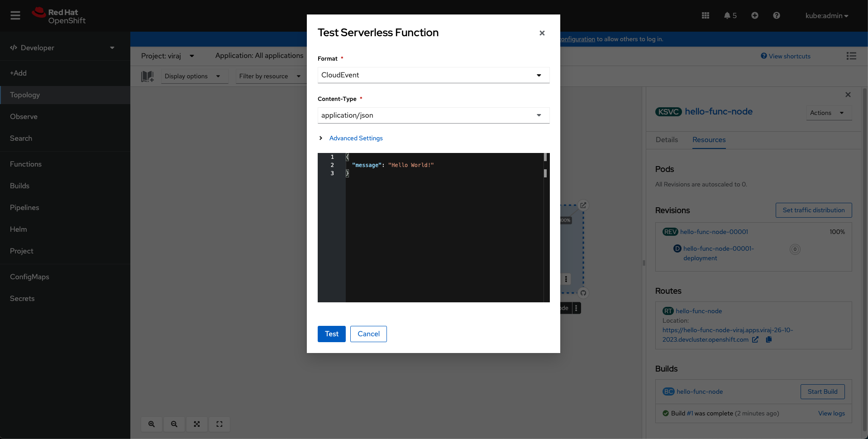Screen dimensions: 868x439
Task: Fit topology to screen
Action: pyautogui.click(x=196, y=424)
